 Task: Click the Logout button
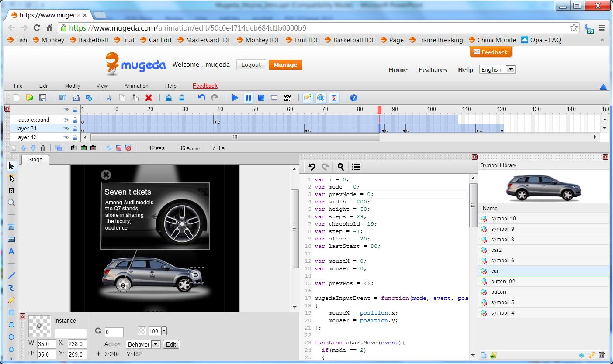click(x=251, y=65)
